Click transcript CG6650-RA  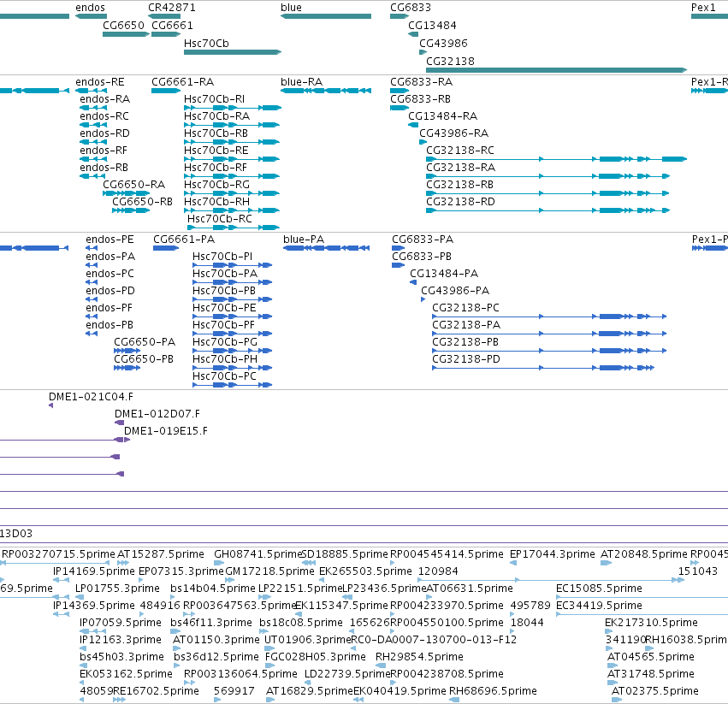pyautogui.click(x=133, y=185)
